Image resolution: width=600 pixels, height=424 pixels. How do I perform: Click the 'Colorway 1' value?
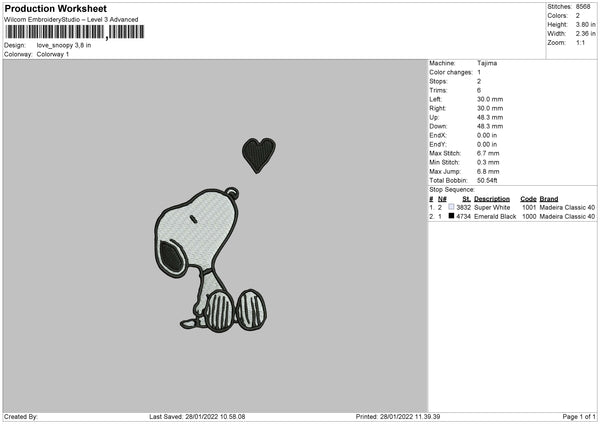(53, 54)
